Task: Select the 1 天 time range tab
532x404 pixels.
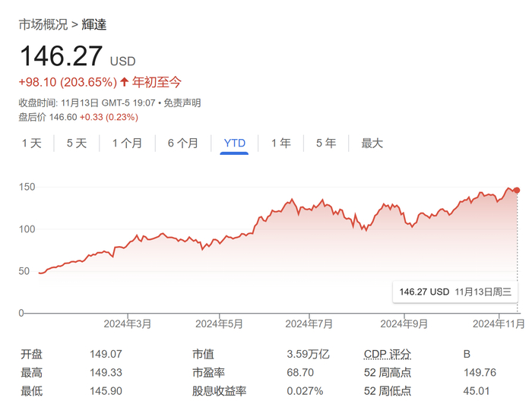Action: coord(32,143)
